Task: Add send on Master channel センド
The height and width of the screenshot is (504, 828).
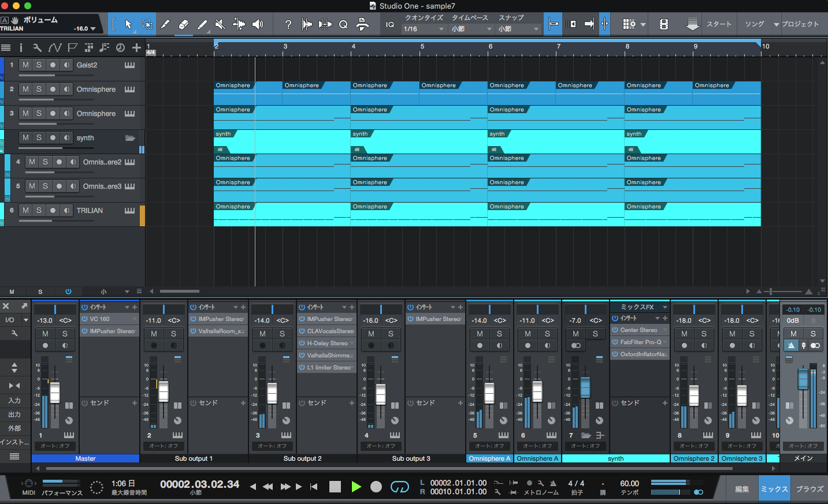Action: click(x=135, y=403)
